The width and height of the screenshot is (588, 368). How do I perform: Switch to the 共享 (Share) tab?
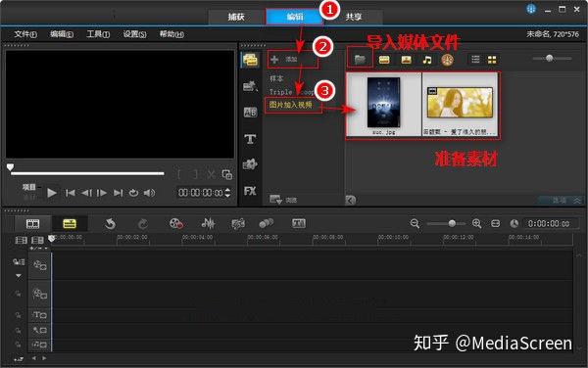(354, 17)
